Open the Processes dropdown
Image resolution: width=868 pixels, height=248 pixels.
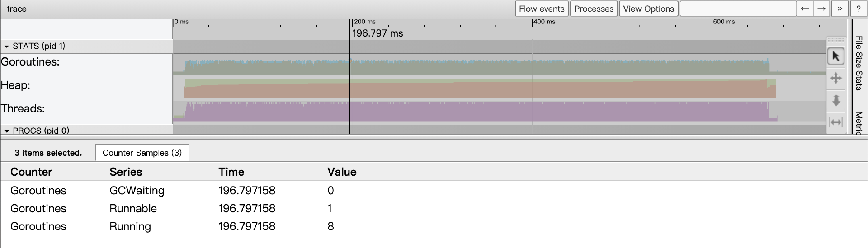click(x=594, y=9)
